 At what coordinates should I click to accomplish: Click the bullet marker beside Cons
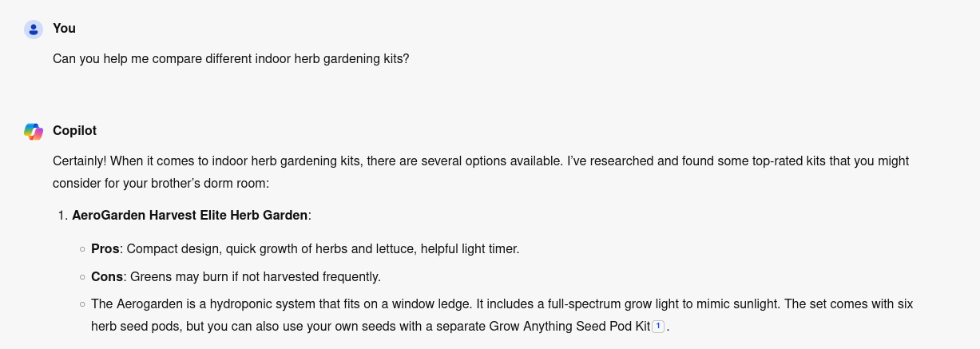coord(82,277)
